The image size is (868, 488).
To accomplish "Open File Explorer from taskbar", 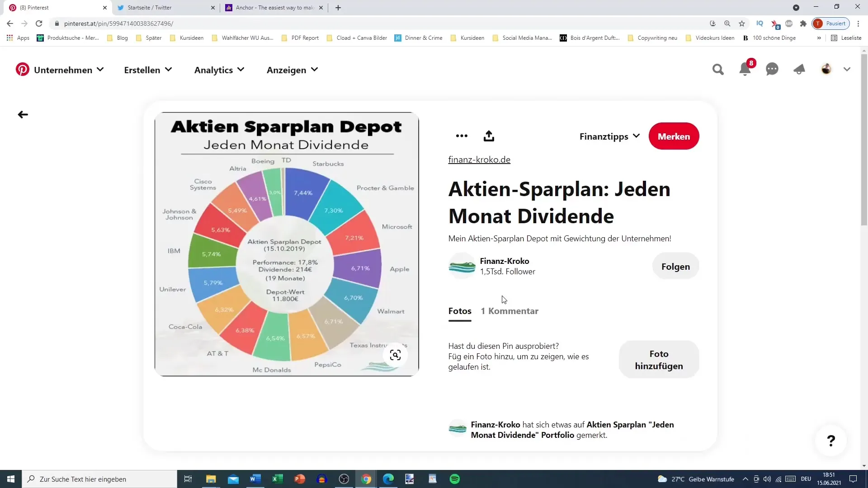I will pyautogui.click(x=211, y=479).
